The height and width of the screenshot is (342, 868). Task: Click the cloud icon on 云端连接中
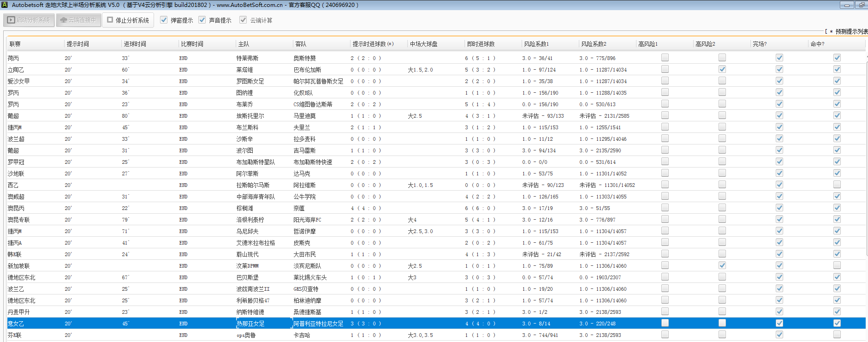pos(64,20)
